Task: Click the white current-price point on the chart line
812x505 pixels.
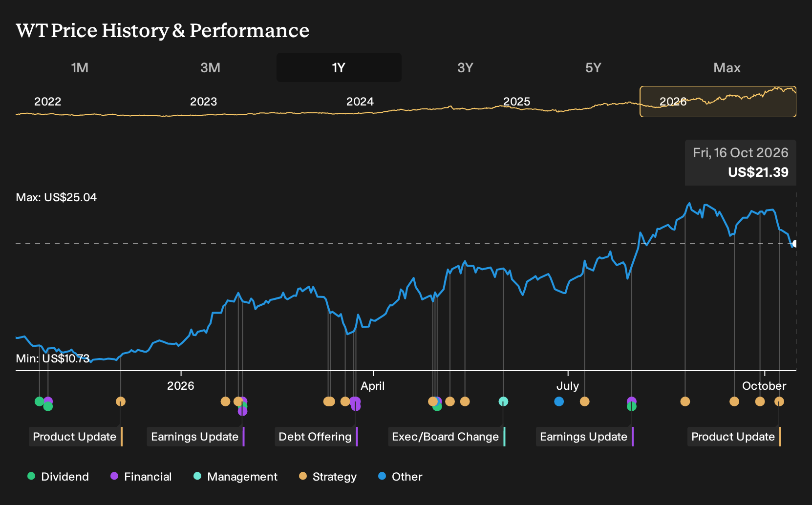Action: (x=795, y=244)
